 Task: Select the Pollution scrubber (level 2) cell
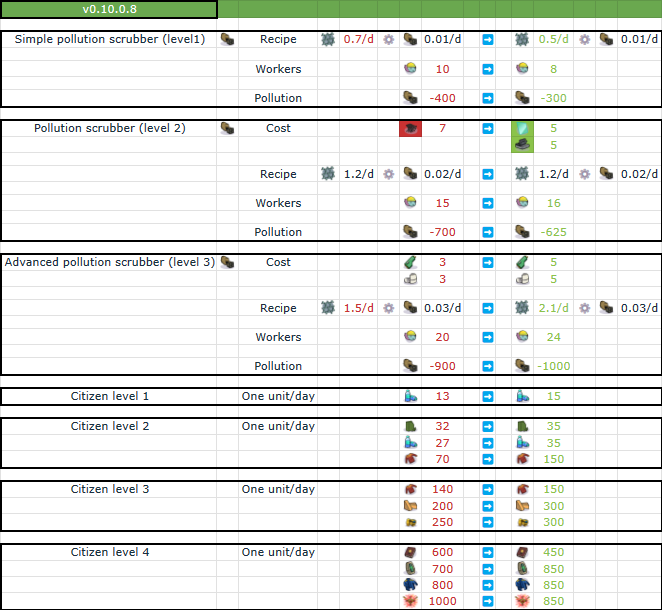[109, 128]
